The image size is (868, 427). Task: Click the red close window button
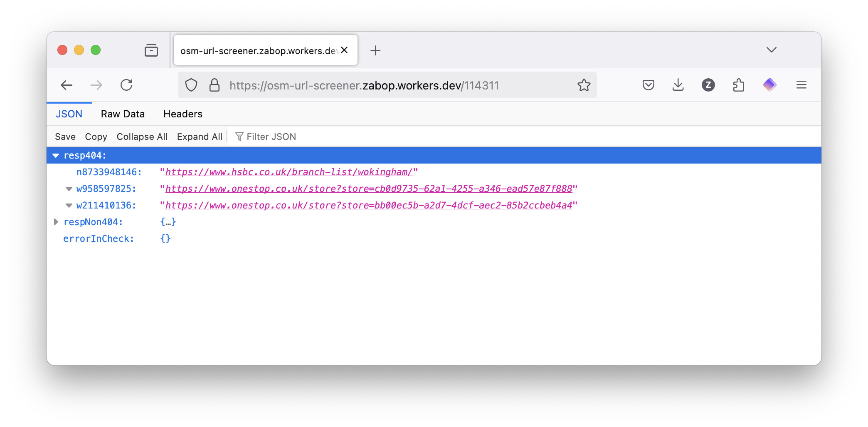(62, 50)
